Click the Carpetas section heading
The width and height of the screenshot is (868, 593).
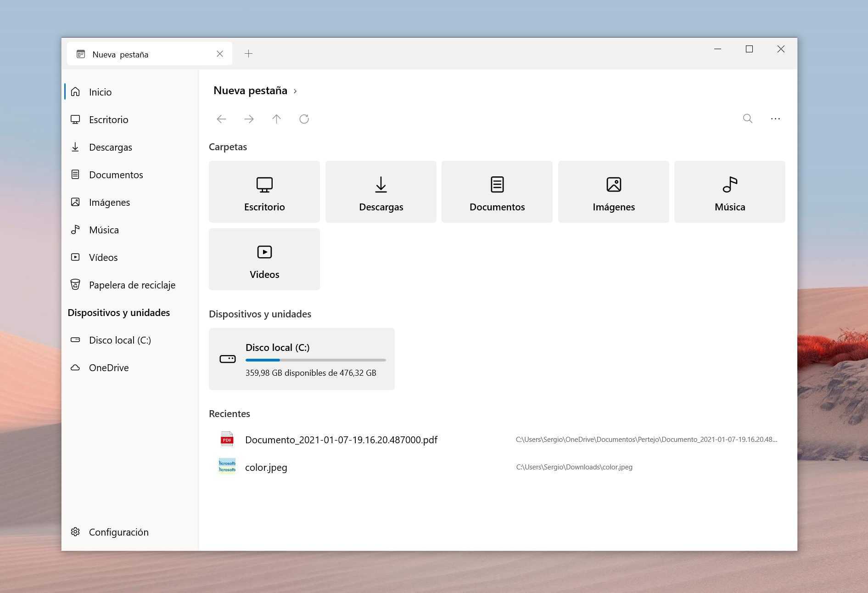coord(228,147)
